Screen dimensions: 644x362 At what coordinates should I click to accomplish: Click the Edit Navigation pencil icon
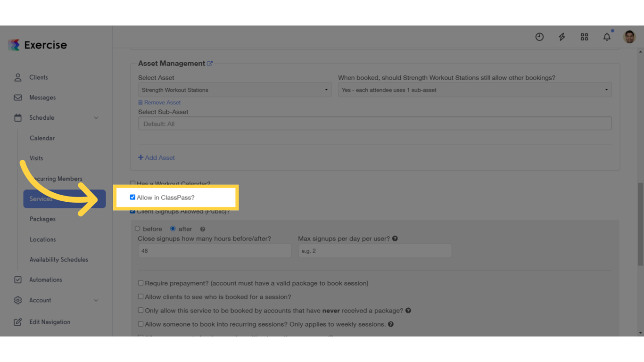tap(18, 322)
